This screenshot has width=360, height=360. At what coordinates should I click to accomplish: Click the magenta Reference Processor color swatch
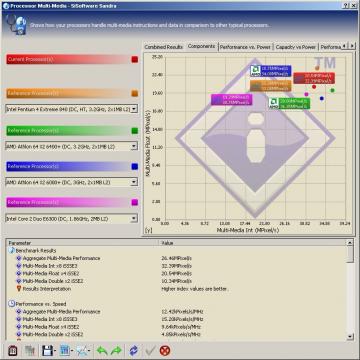[135, 202]
